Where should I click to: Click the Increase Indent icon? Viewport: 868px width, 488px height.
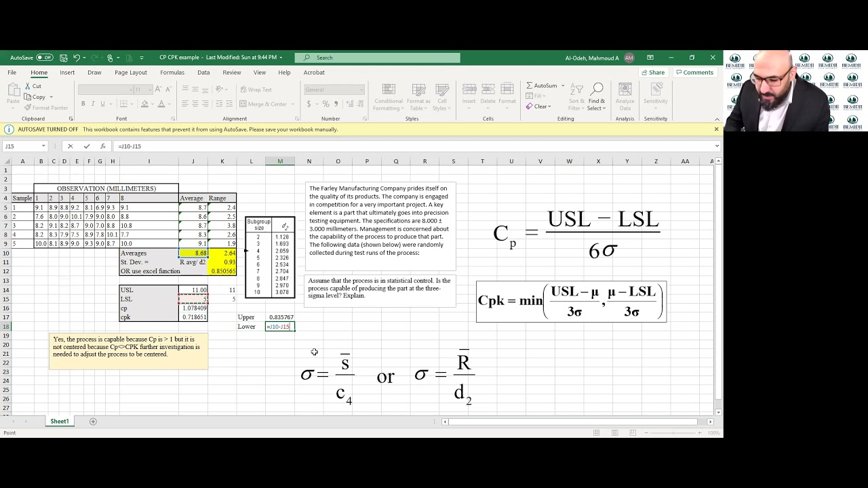coord(229,104)
